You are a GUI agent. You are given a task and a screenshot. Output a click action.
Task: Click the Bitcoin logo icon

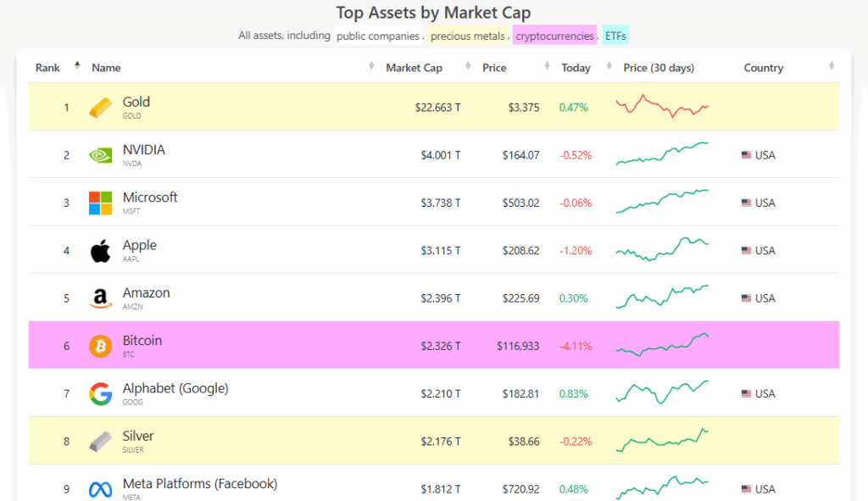click(x=100, y=346)
